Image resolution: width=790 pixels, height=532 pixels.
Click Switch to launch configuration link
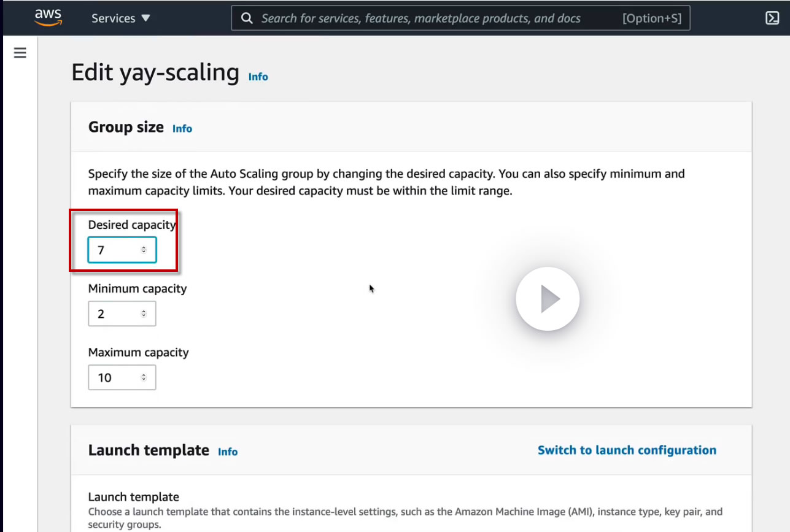(x=627, y=450)
